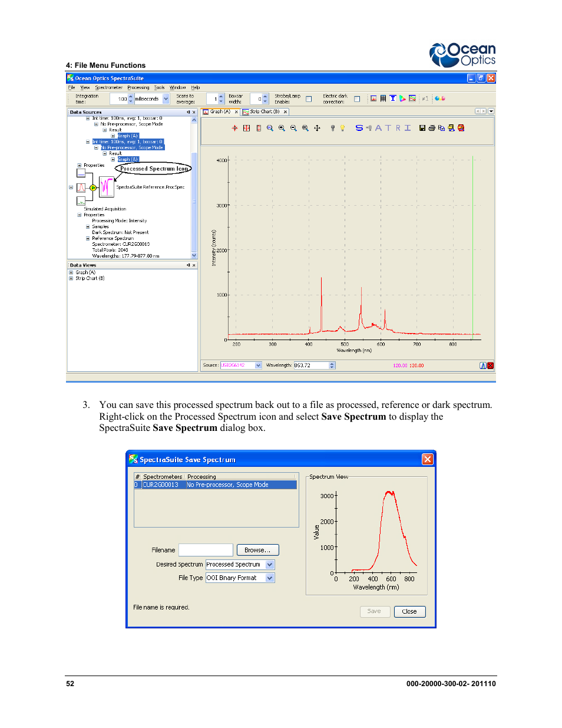Click the Filename input field
The height and width of the screenshot is (728, 562).
pos(206,550)
